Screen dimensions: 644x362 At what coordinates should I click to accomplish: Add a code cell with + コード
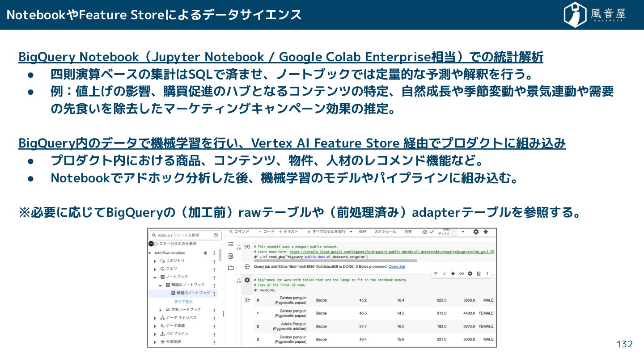point(267,232)
